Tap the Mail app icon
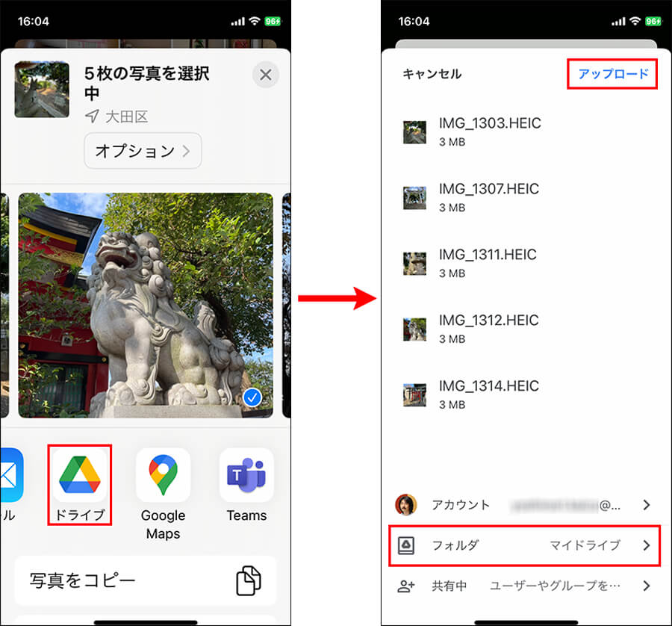Image resolution: width=672 pixels, height=626 pixels. click(10, 475)
